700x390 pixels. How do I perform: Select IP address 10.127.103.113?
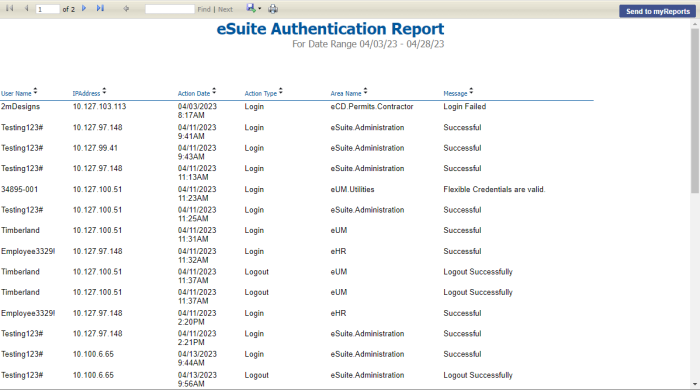(100, 107)
